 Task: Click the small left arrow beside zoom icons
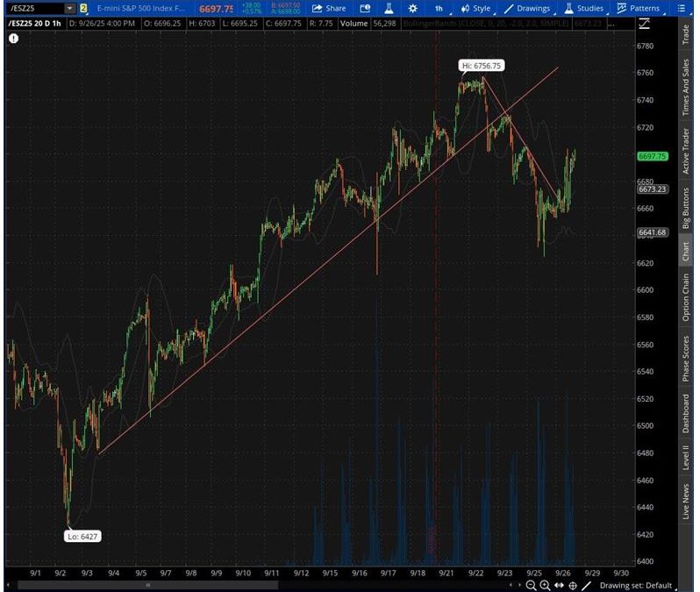click(x=511, y=585)
